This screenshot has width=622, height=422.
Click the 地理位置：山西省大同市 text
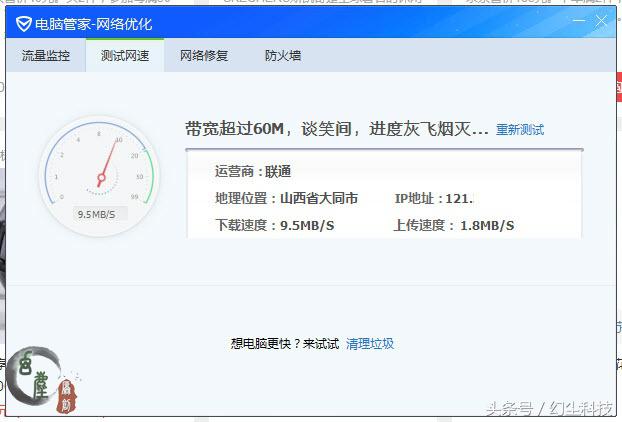(286, 198)
